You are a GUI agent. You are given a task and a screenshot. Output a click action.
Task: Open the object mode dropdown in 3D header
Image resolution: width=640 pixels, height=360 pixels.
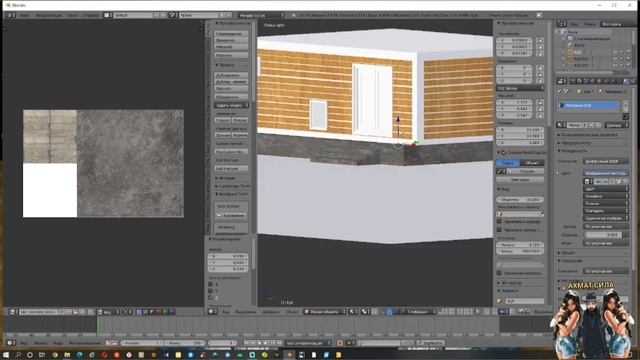click(x=324, y=312)
